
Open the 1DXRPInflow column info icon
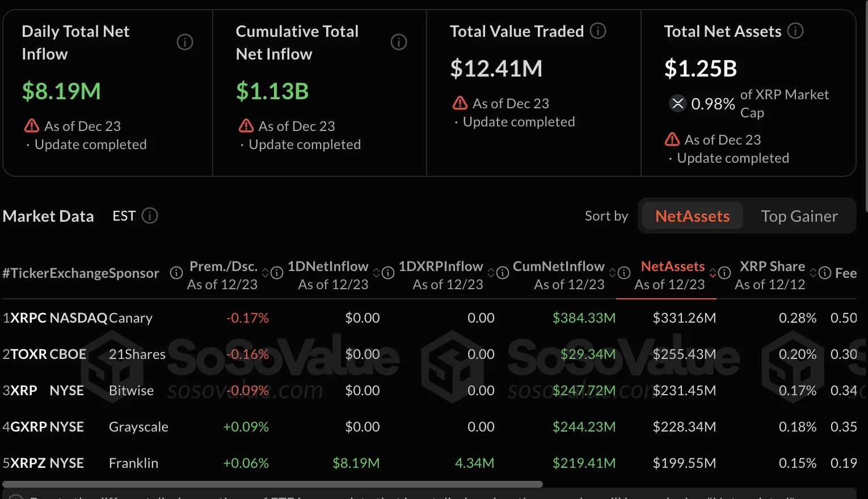point(502,273)
